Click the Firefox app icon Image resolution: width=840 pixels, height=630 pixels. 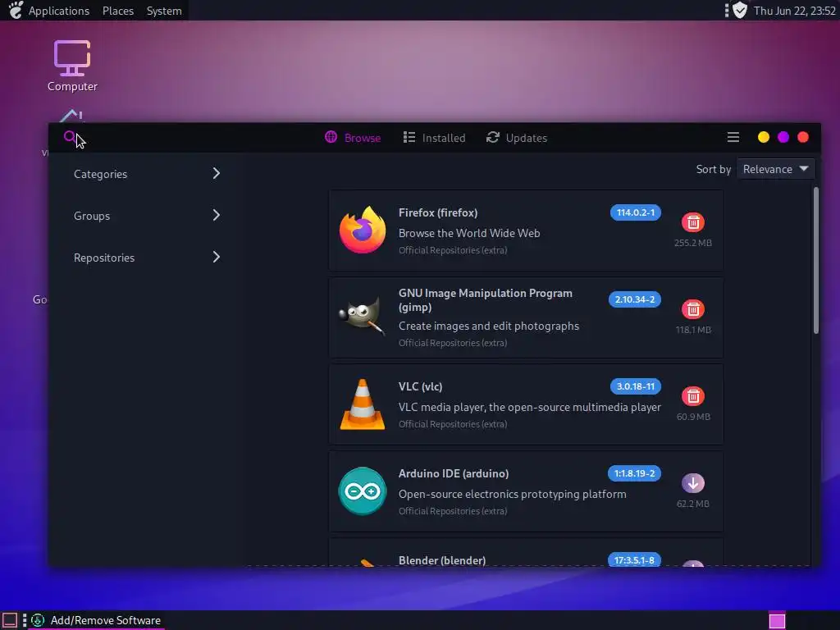pyautogui.click(x=363, y=230)
